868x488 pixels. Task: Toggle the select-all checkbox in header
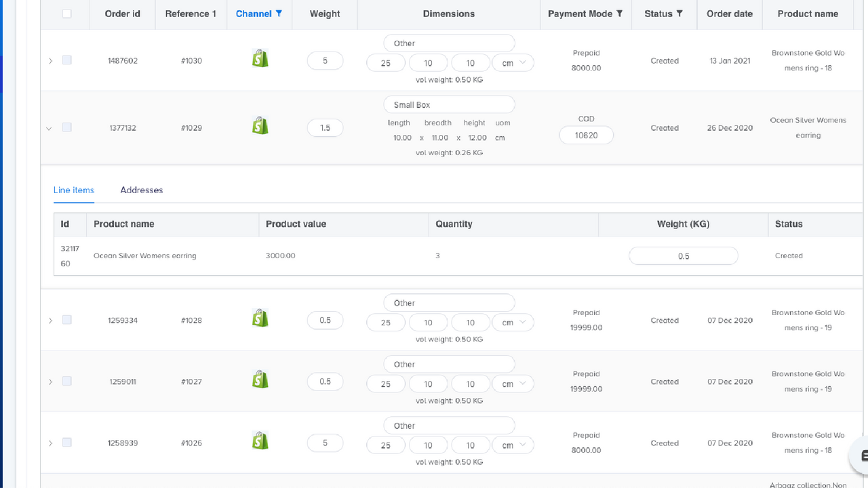coord(66,14)
